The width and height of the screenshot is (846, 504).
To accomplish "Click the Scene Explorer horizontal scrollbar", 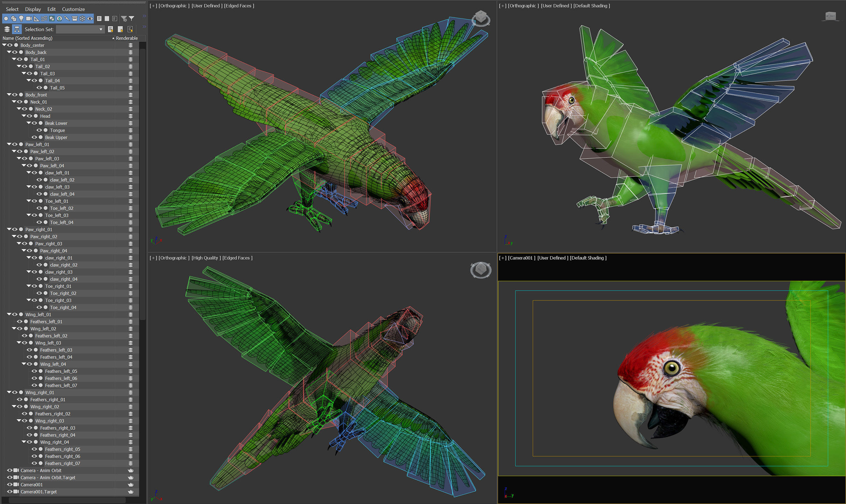I will pos(67,500).
